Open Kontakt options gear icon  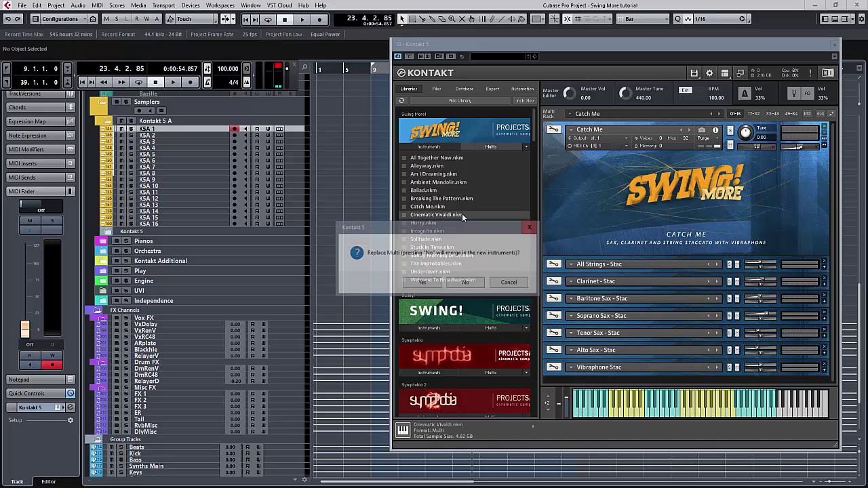709,73
